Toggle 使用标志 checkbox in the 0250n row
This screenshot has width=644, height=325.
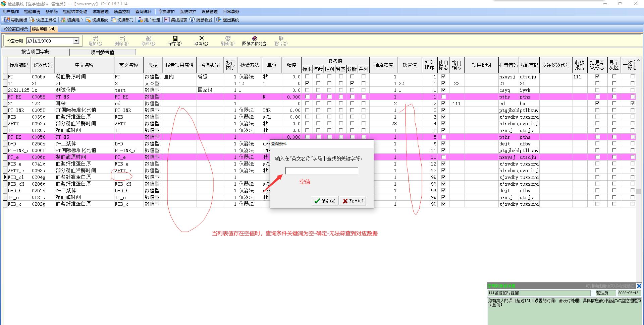pyautogui.click(x=443, y=144)
